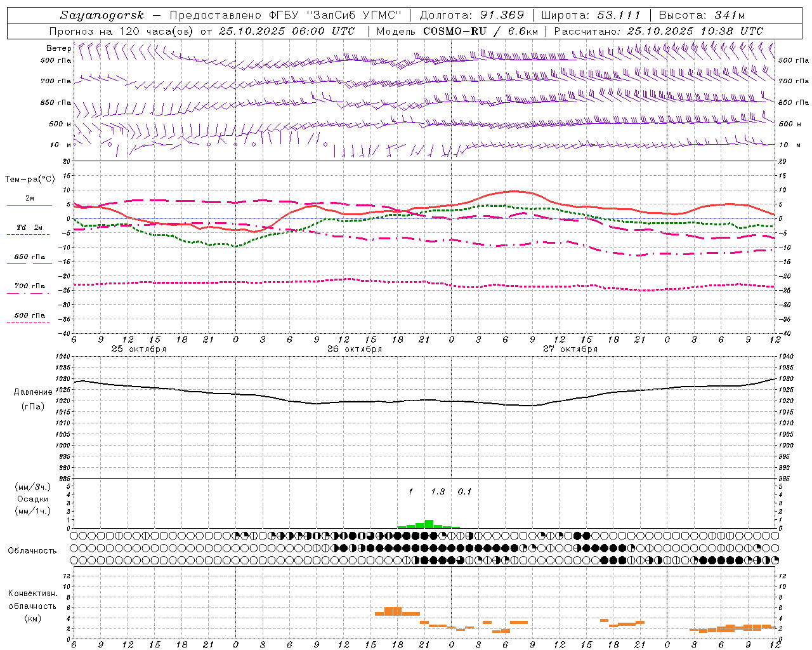Click the Ветер wind panel label
Viewport: 812px width, 650px height.
click(58, 48)
